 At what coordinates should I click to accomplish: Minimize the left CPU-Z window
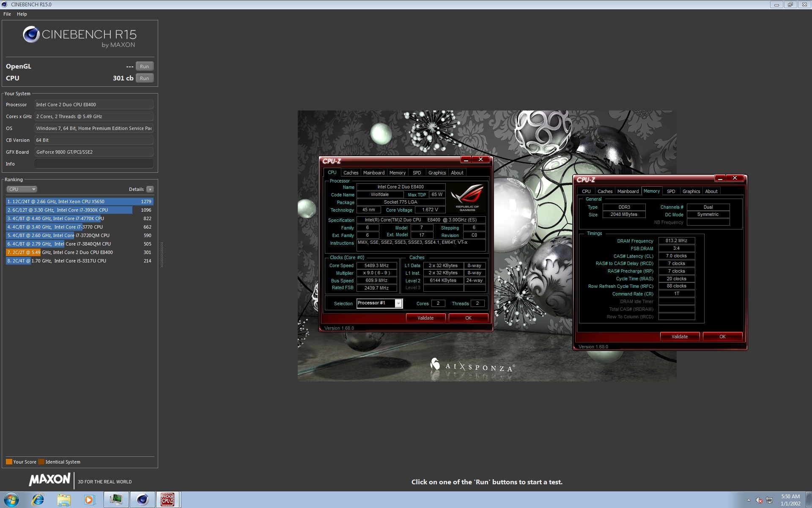tap(466, 160)
